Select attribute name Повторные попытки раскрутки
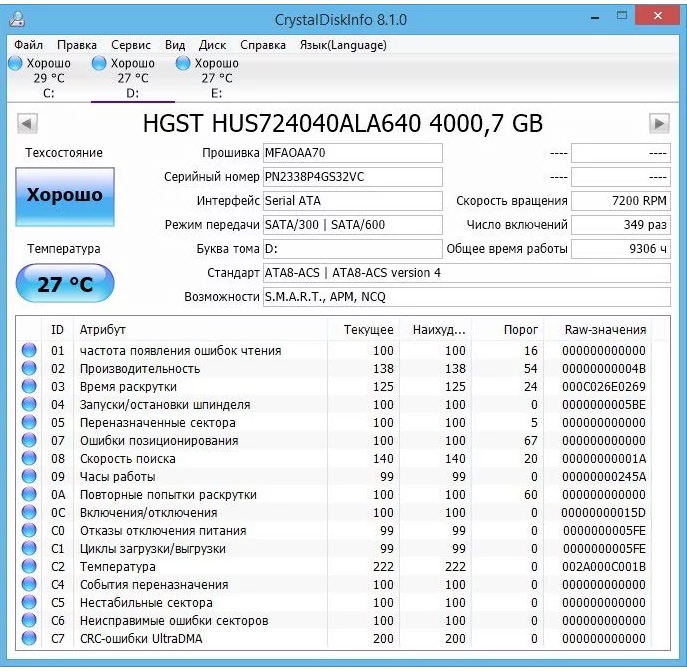This screenshot has width=687, height=671. (x=168, y=495)
